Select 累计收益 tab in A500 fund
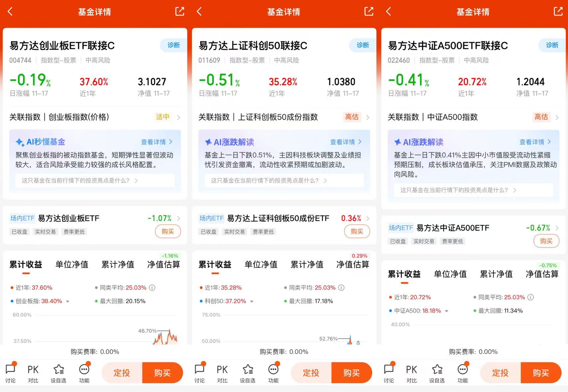 pos(405,274)
